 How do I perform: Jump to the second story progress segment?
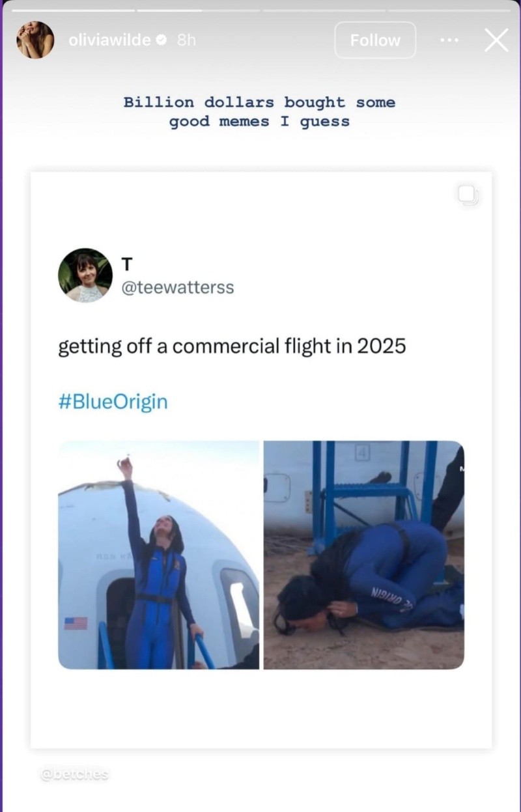(198, 10)
